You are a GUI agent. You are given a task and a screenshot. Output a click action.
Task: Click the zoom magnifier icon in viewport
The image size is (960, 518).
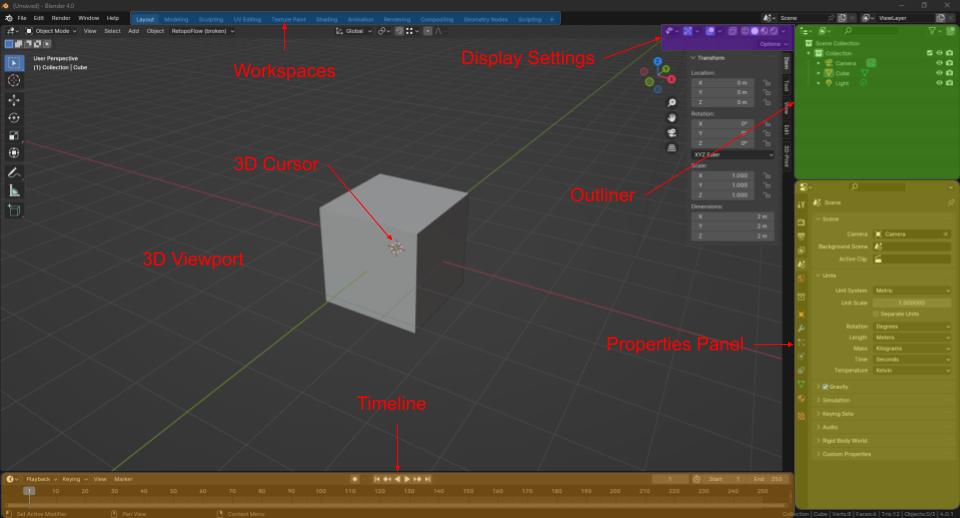[x=672, y=103]
